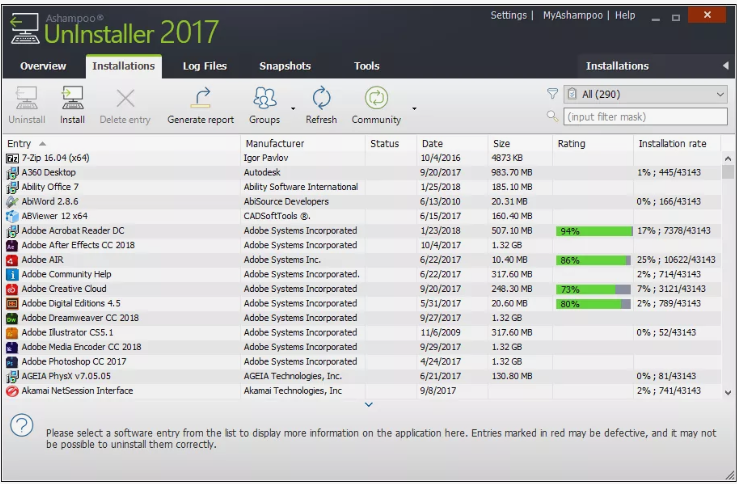Click the Delete entry X icon
This screenshot has height=484, width=737.
point(125,99)
